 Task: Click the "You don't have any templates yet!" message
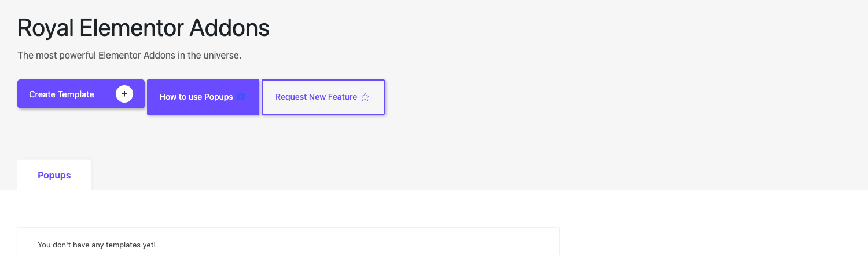(x=97, y=245)
